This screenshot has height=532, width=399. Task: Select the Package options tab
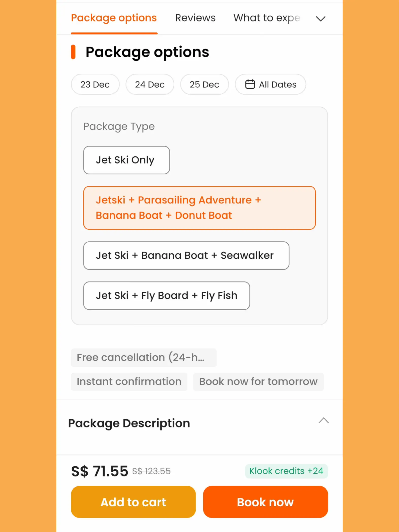click(114, 18)
